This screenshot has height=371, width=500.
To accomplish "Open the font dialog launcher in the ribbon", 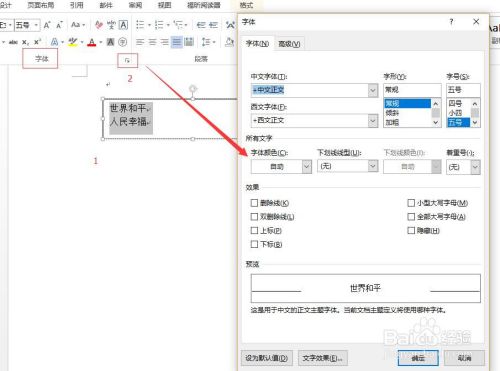I will point(127,60).
